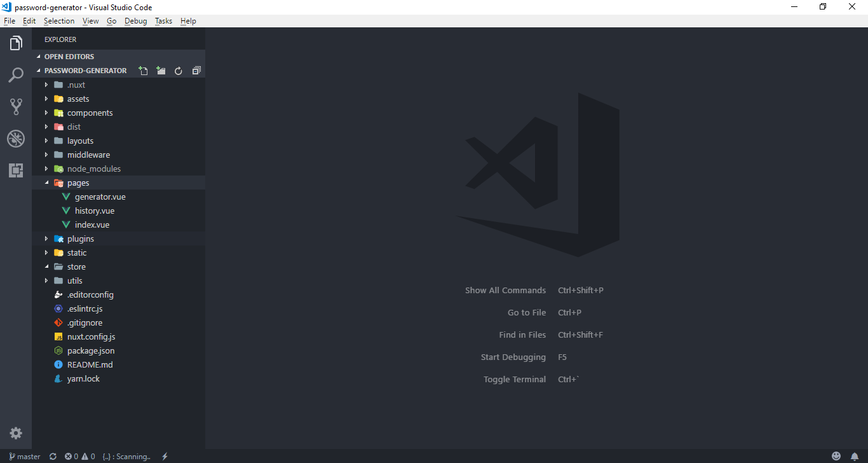Image resolution: width=868 pixels, height=463 pixels.
Task: Click the .gitignore file name
Action: point(85,322)
